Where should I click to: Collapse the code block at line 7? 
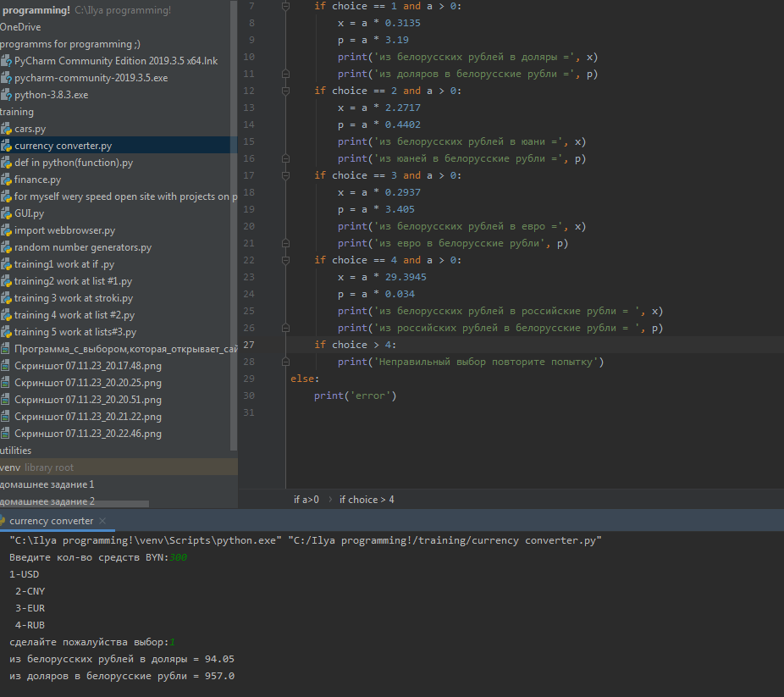click(287, 6)
